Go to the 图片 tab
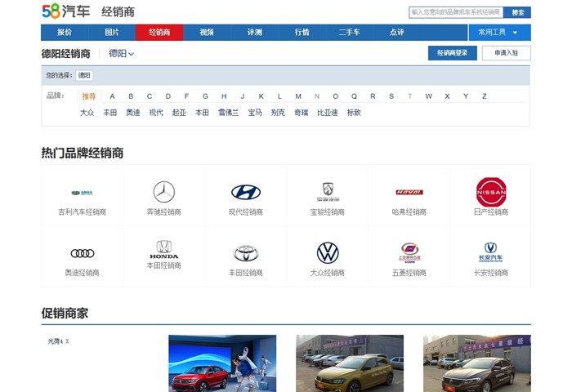 pos(112,33)
